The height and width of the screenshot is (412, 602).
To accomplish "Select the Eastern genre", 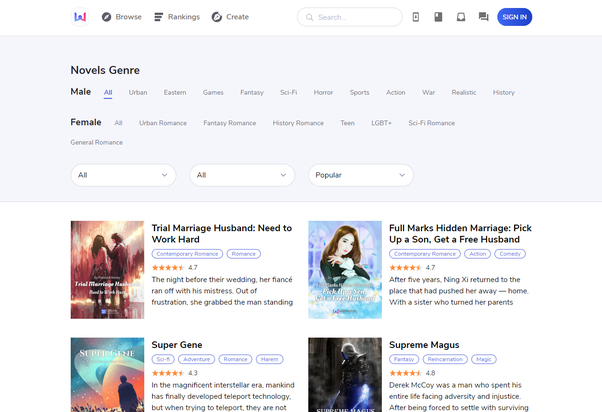I will click(x=175, y=93).
